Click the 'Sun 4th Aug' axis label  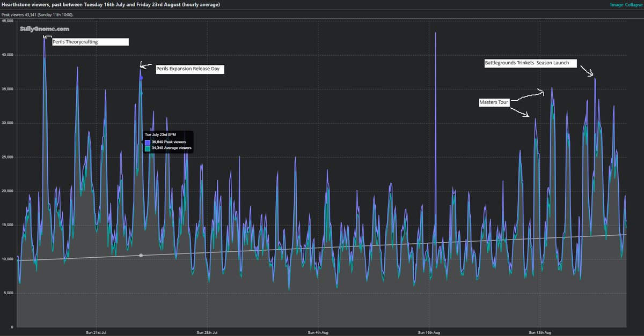tap(318, 332)
